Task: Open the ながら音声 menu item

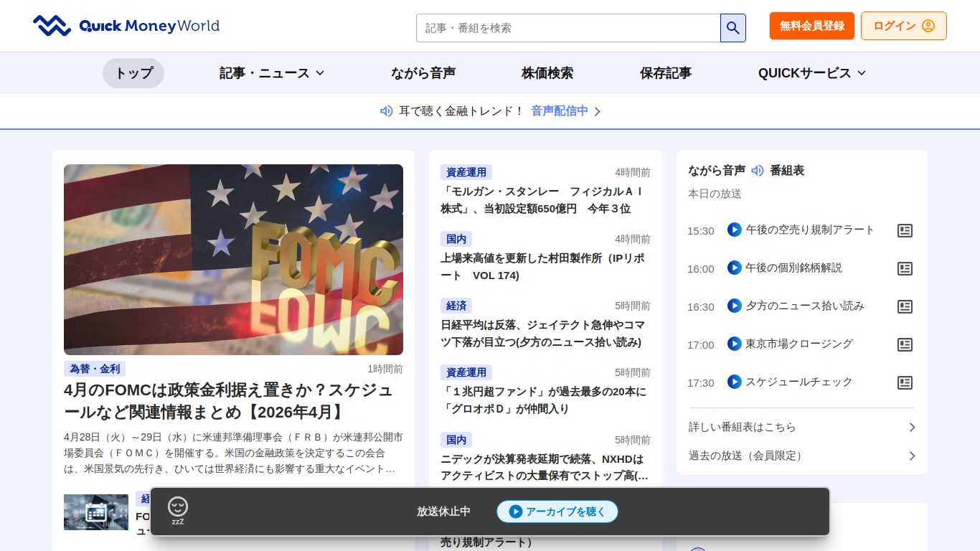Action: pyautogui.click(x=423, y=73)
